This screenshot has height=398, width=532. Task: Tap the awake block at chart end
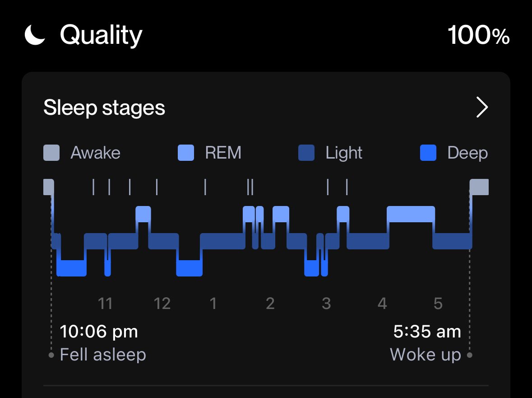click(479, 187)
